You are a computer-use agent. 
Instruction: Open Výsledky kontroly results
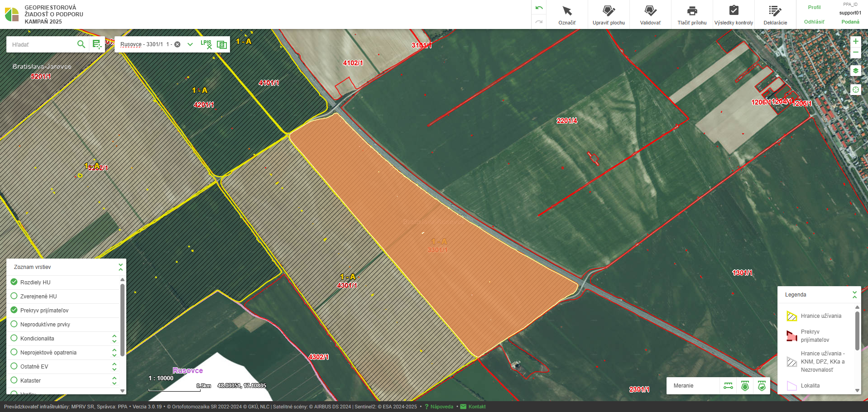pyautogui.click(x=734, y=15)
